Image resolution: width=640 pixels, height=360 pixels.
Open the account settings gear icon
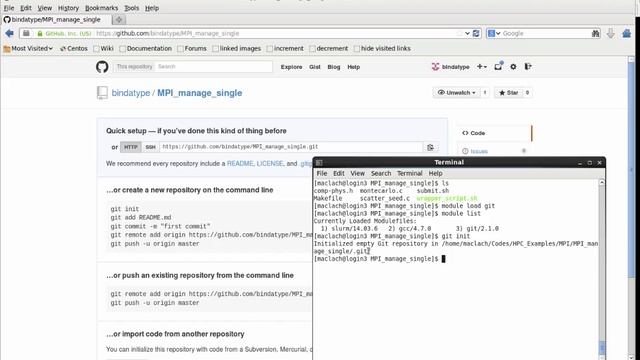pyautogui.click(x=513, y=67)
